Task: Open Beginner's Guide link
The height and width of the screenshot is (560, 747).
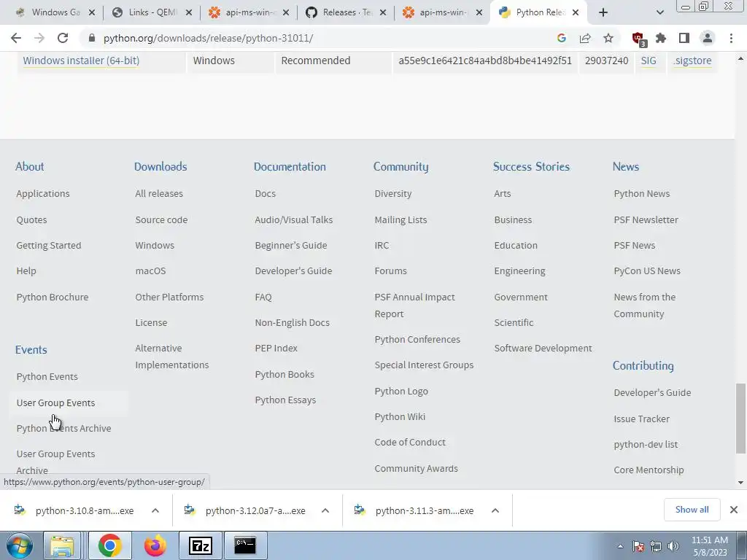Action: [291, 246]
